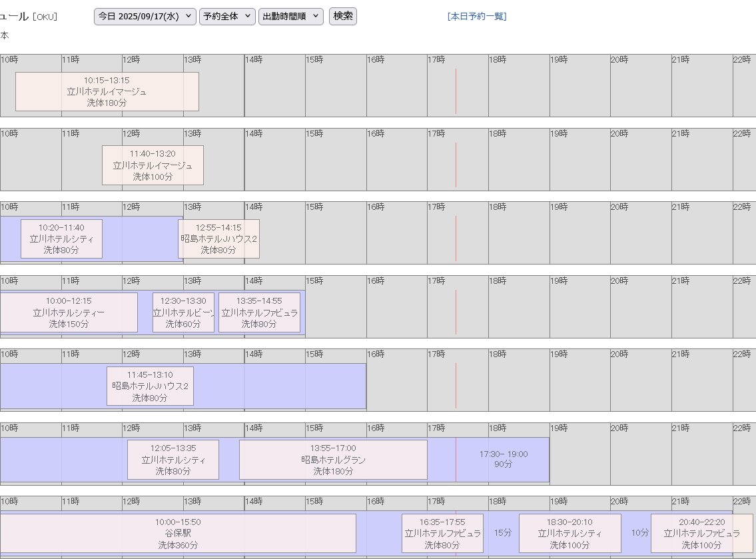The image size is (756, 559).
Task: Open the 12:05-13:35 立川ホテルシティ booking
Action: [173, 460]
